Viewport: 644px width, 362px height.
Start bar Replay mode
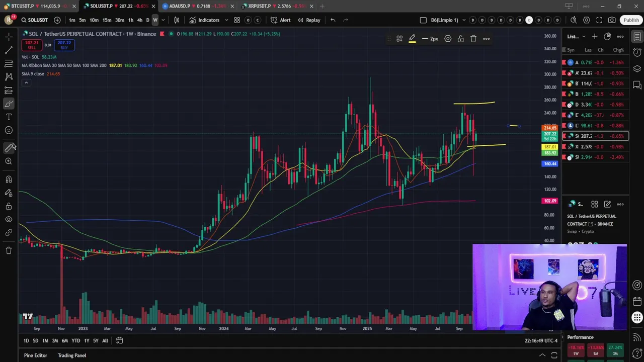309,20
